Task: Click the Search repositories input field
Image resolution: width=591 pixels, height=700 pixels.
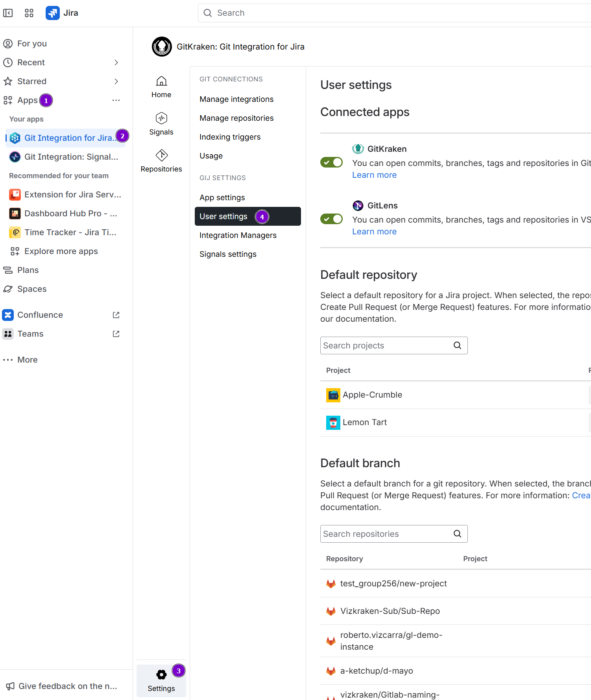Action: pos(394,534)
